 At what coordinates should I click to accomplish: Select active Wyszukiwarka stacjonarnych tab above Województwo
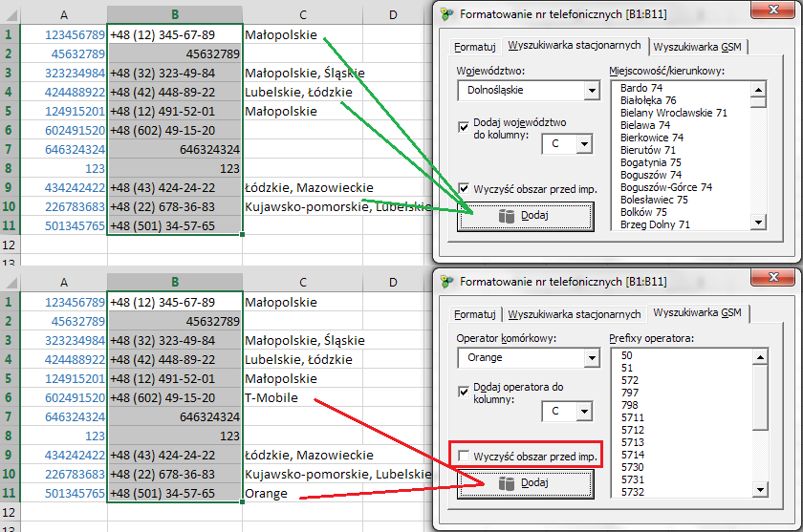coord(575,46)
